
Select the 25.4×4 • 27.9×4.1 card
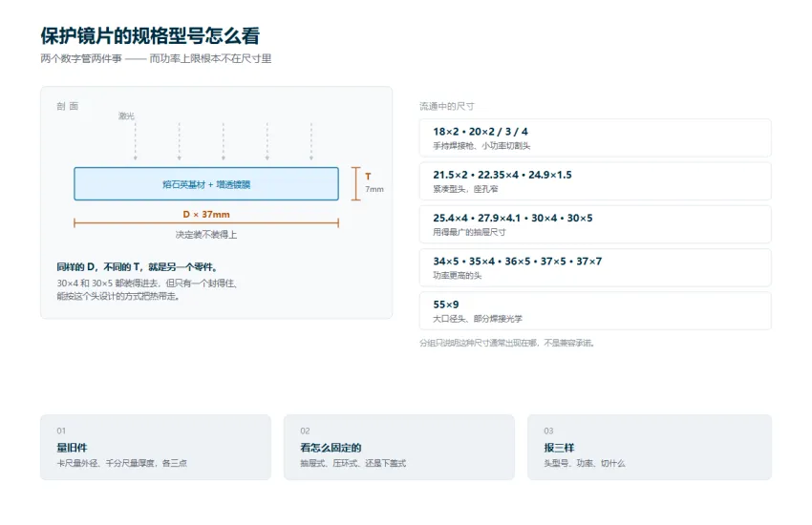click(595, 224)
